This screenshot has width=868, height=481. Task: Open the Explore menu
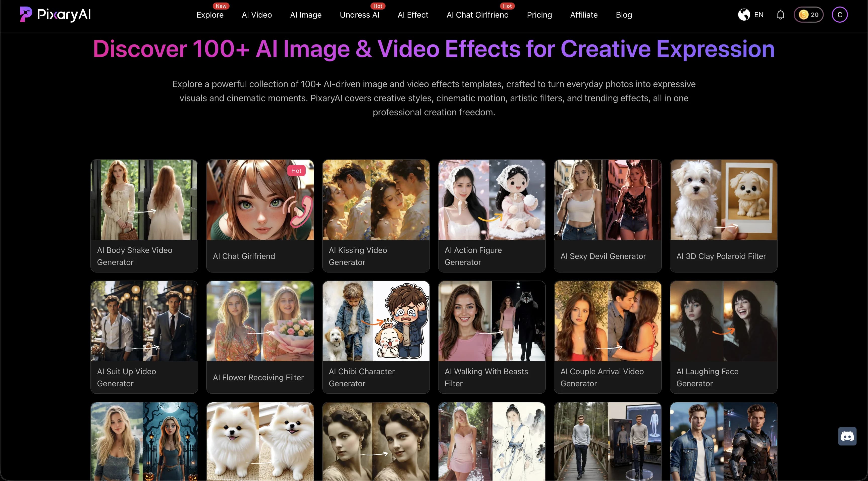(210, 15)
